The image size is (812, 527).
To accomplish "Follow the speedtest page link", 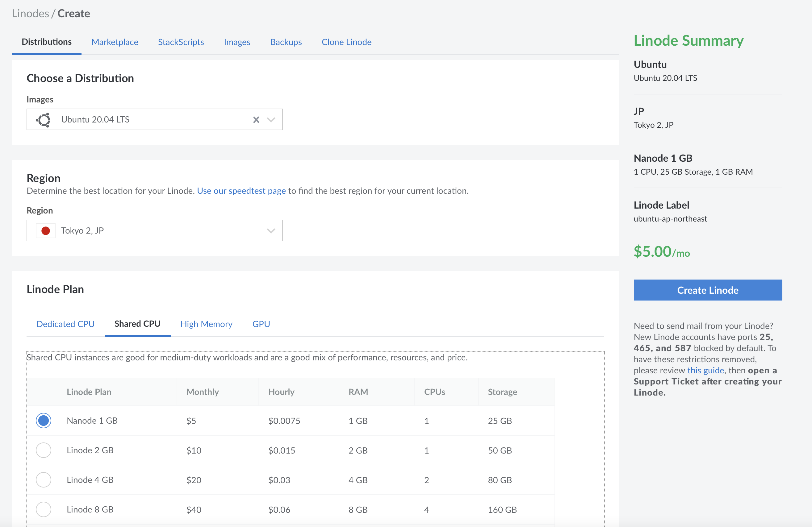I will (241, 191).
